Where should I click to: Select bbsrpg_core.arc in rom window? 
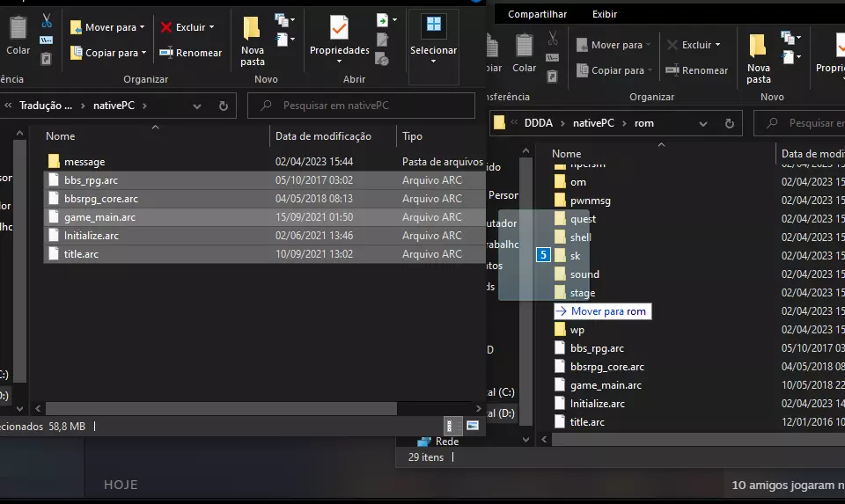[606, 368]
